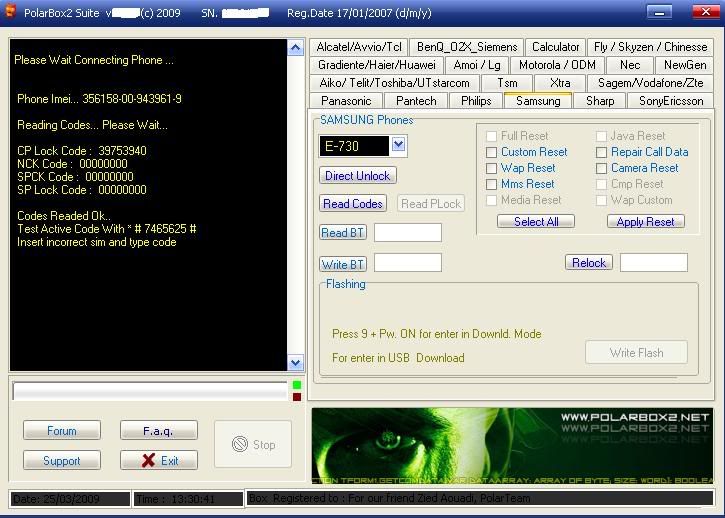
Task: Open the Forum link button
Action: pos(61,431)
